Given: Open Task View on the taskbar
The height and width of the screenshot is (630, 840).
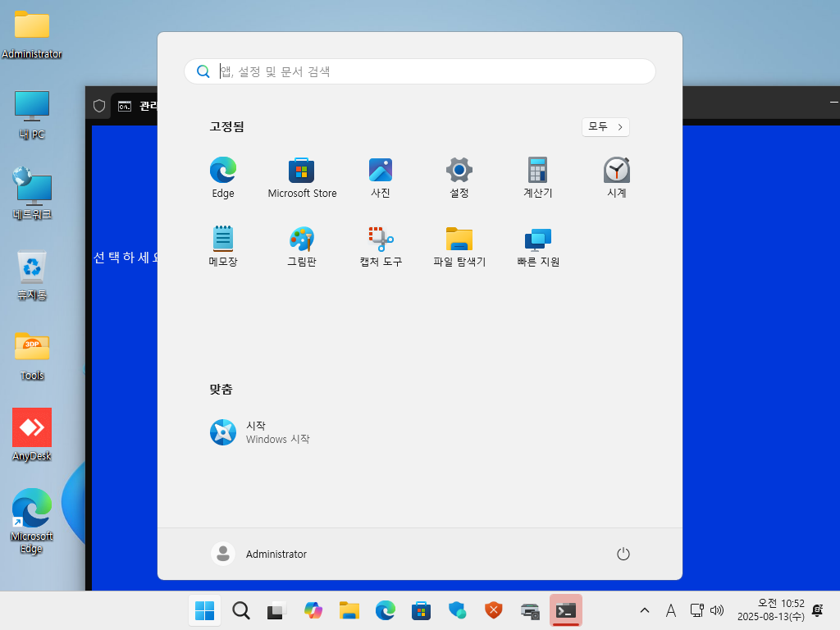Looking at the screenshot, I should click(x=277, y=610).
